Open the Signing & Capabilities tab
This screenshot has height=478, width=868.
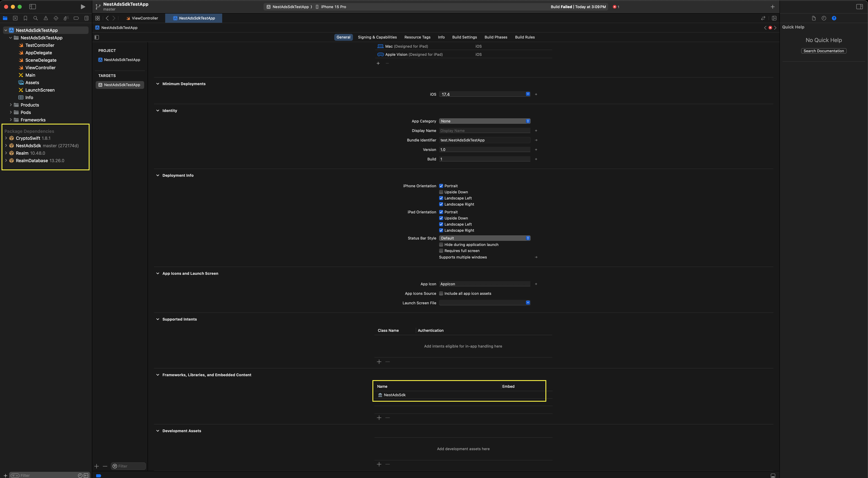point(377,37)
